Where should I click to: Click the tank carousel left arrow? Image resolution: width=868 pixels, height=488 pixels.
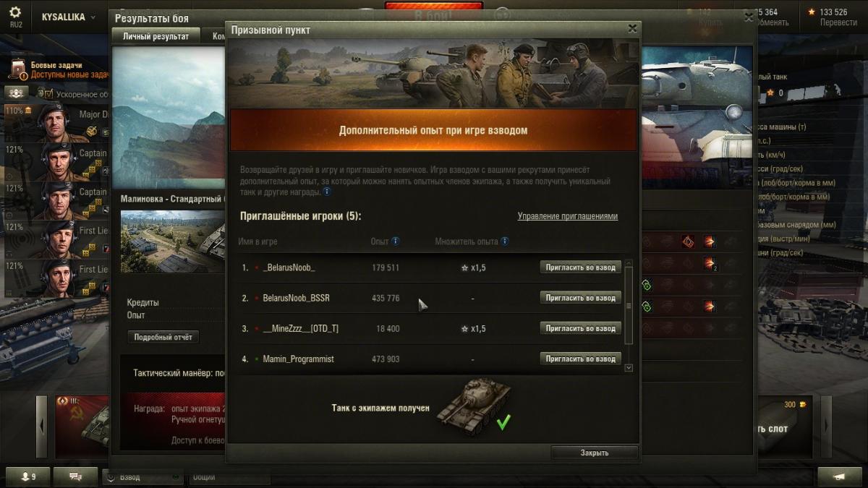[x=42, y=427]
